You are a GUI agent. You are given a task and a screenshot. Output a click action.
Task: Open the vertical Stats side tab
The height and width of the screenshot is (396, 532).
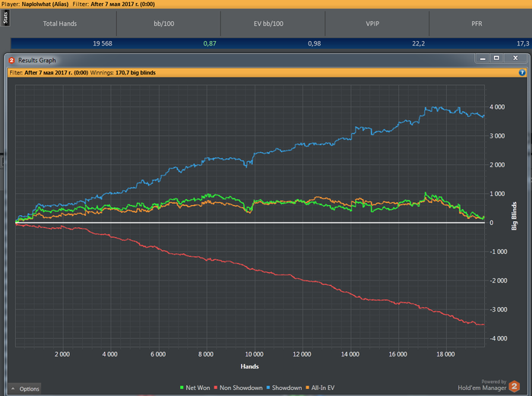pyautogui.click(x=5, y=18)
